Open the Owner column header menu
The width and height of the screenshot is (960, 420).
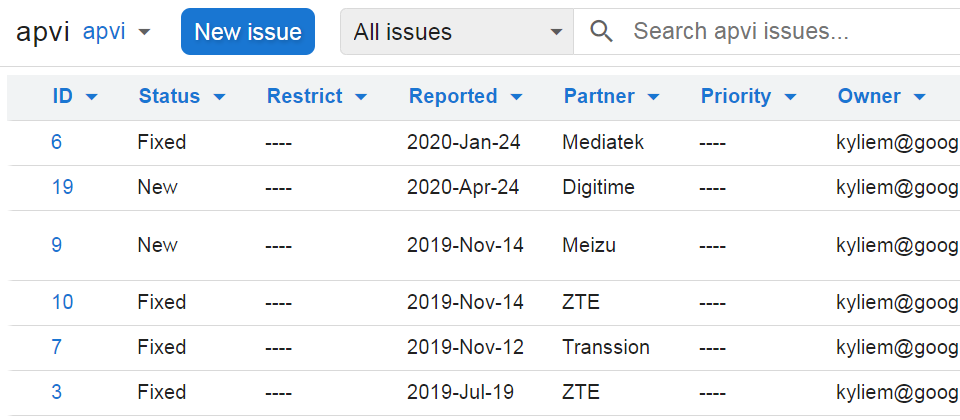point(880,97)
